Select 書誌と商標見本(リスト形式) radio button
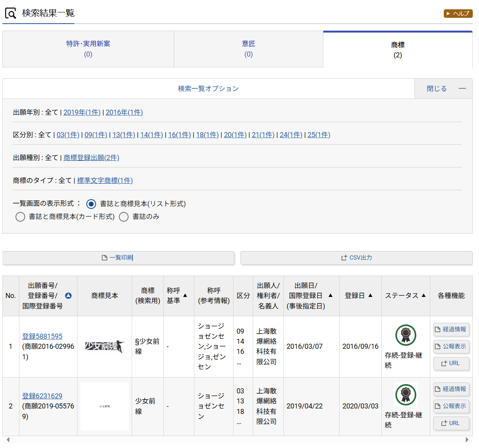Screen dimensions: 479x448 coord(91,204)
